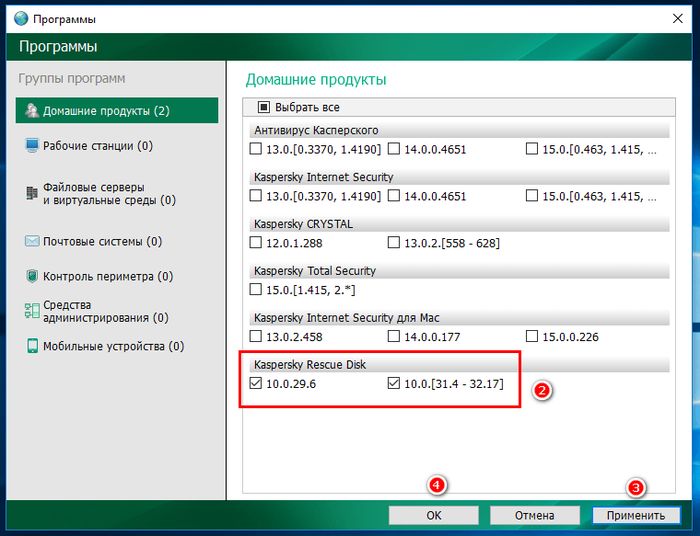Click the Почтовые системы envelope icon

[x=32, y=241]
